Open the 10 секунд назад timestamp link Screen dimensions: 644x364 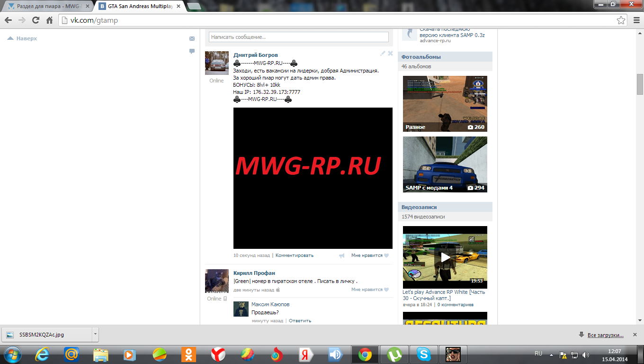(x=251, y=255)
